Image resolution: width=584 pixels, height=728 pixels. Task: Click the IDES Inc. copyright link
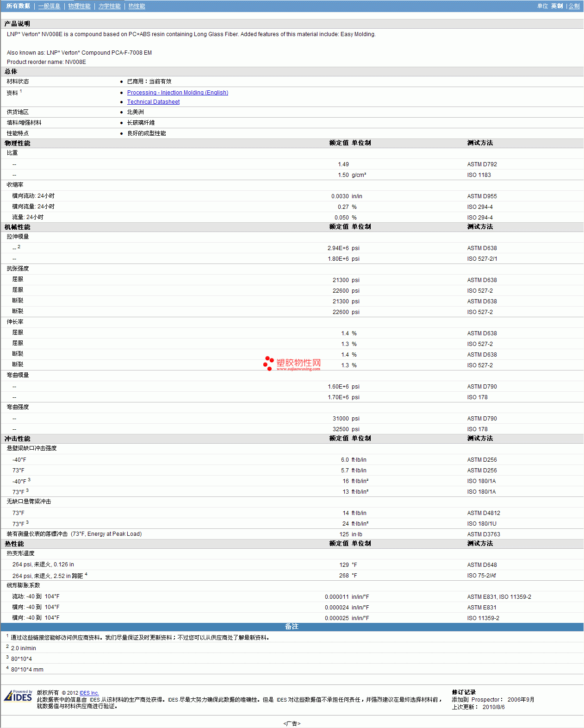click(x=89, y=693)
